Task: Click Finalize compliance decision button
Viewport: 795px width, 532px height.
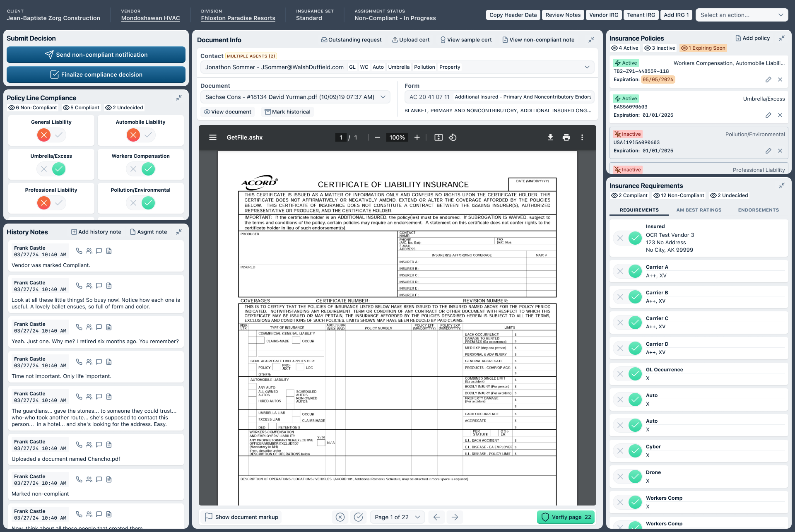Action: pyautogui.click(x=96, y=75)
